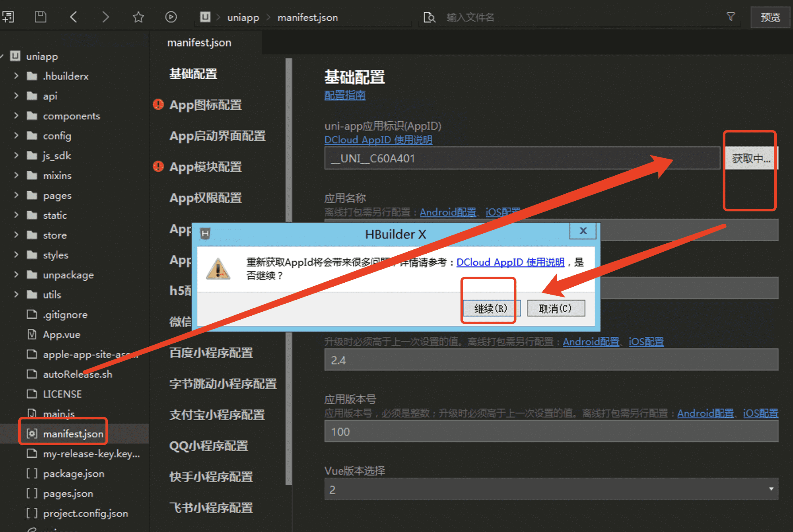This screenshot has width=793, height=532.
Task: Go forward with the right arrow icon
Action: (x=105, y=17)
